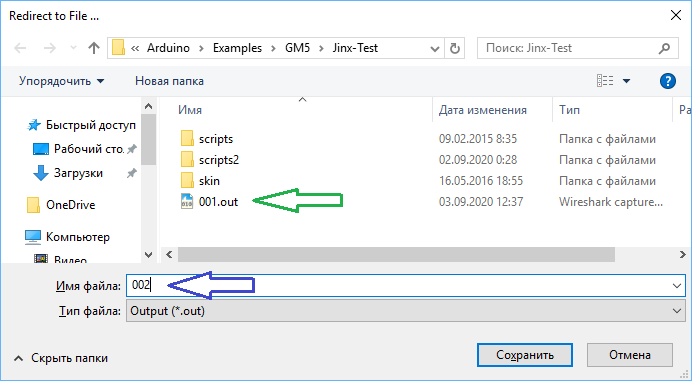
Task: Open help with question mark icon
Action: coord(668,81)
